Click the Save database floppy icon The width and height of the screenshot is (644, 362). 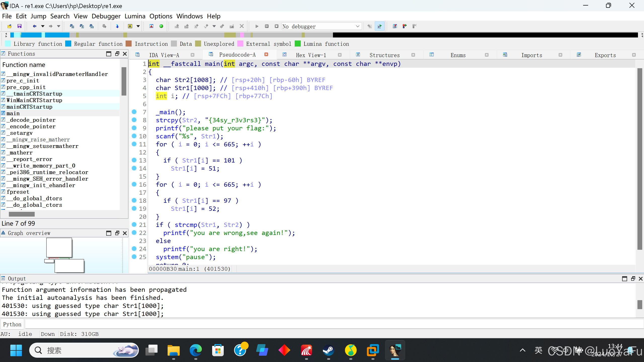coord(19,26)
